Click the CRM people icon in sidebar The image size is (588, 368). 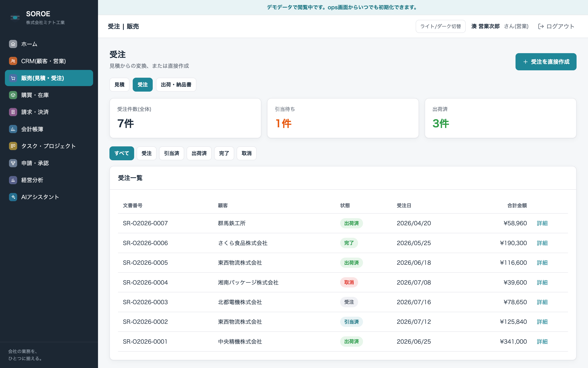13,61
